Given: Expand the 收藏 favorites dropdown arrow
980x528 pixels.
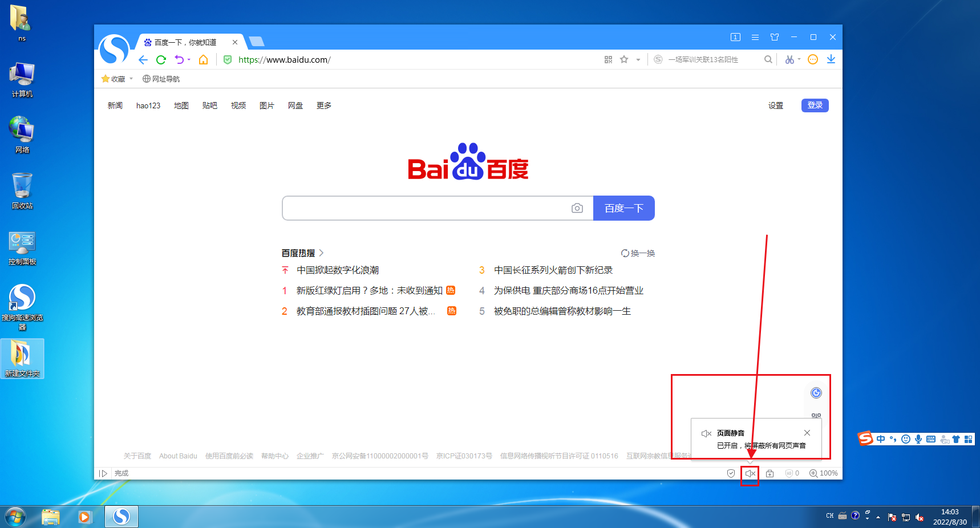Looking at the screenshot, I should coord(131,79).
